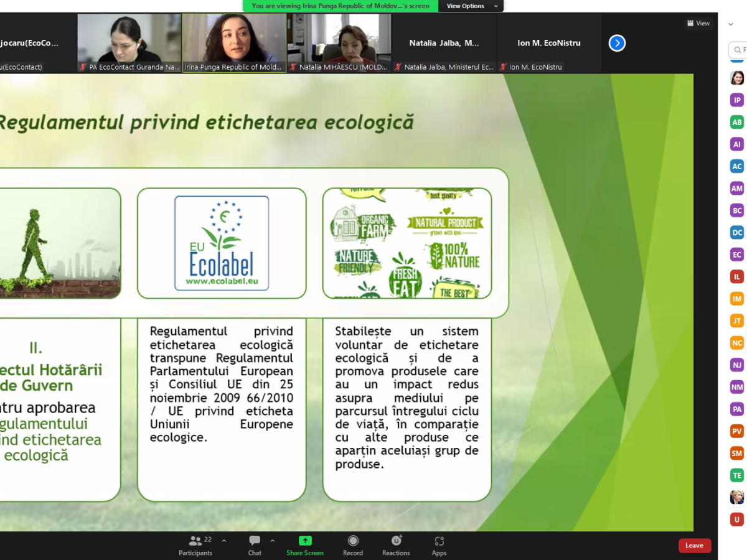The image size is (747, 560).
Task: Show next page of video thumbnails
Action: (617, 43)
